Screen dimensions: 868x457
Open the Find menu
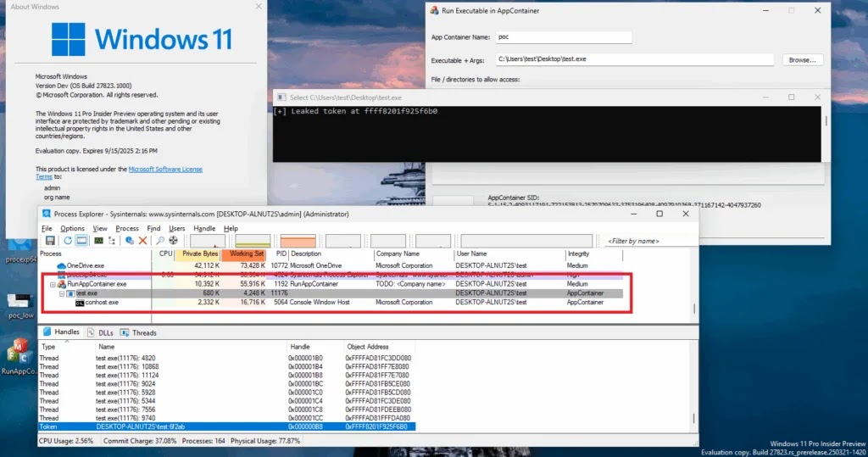coord(153,228)
